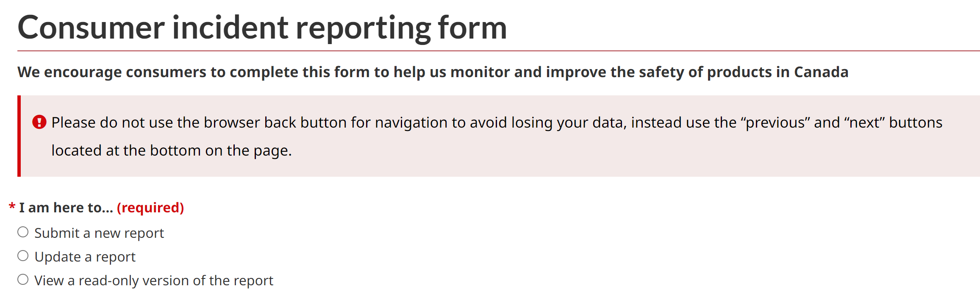Screen dimensions: 980x295
Task: Select the 'Submit a new report' radio button
Action: tap(23, 232)
